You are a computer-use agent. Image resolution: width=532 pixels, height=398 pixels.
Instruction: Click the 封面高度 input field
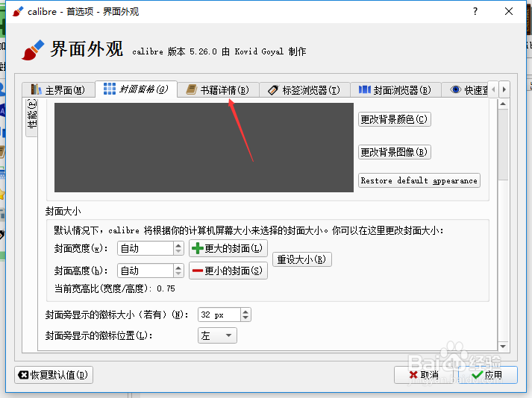point(145,271)
